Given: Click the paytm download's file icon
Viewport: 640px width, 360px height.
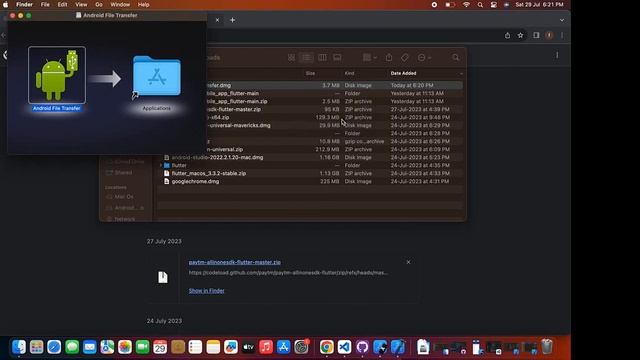Looking at the screenshot, I should (163, 277).
